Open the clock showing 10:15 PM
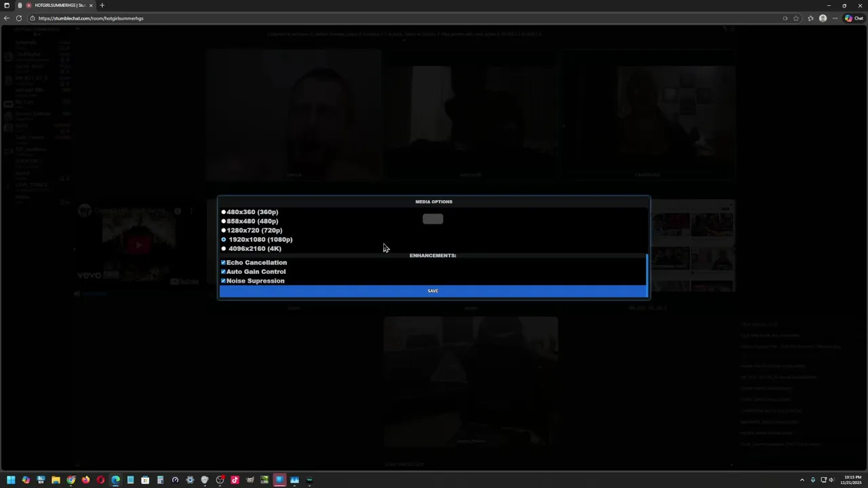This screenshot has height=488, width=868. 852,480
